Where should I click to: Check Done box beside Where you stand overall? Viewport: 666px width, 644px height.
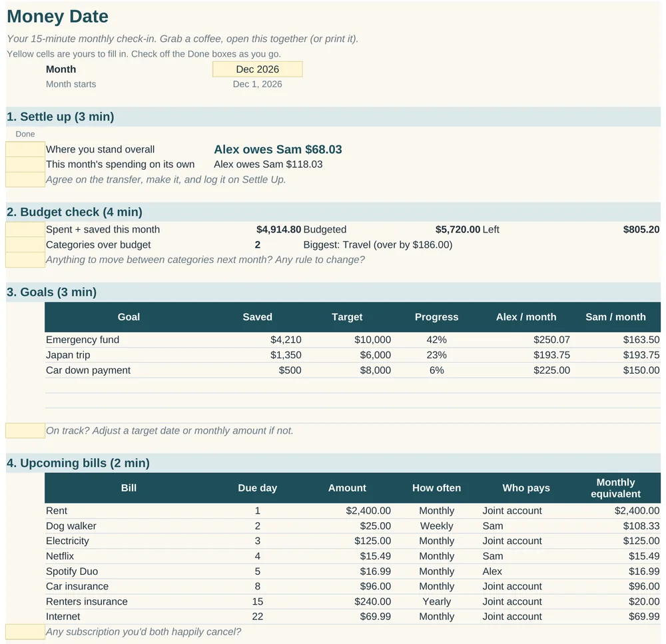[25, 150]
